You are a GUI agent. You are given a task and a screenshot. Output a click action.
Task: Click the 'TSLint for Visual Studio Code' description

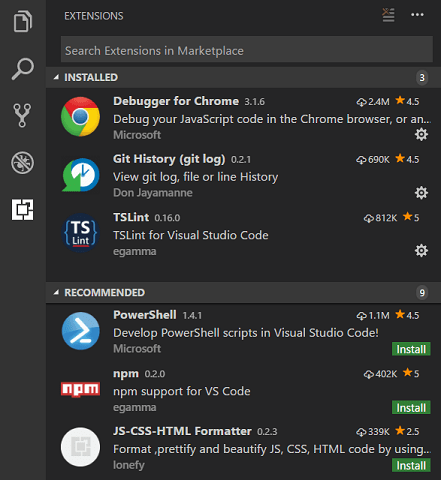click(x=191, y=235)
